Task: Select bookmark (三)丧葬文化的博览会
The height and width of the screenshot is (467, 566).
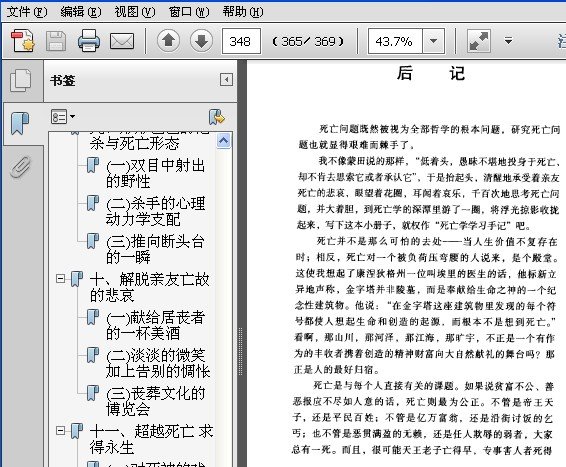Action: tap(156, 401)
